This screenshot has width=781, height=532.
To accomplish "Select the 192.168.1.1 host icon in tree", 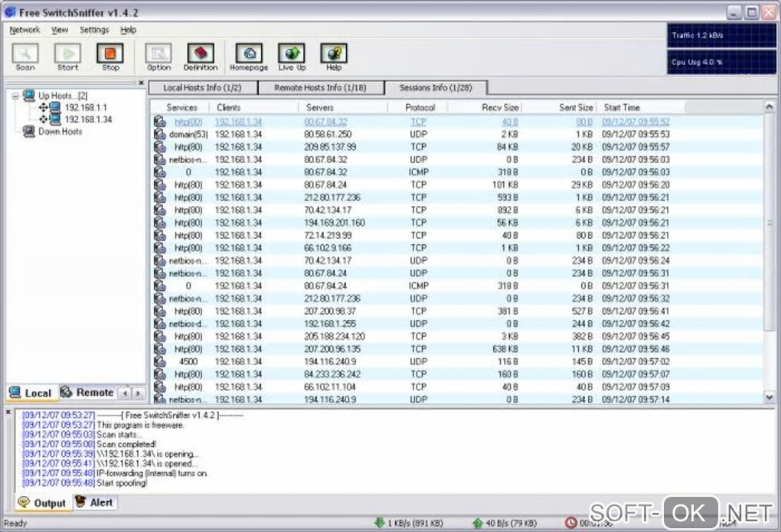I will [x=55, y=107].
